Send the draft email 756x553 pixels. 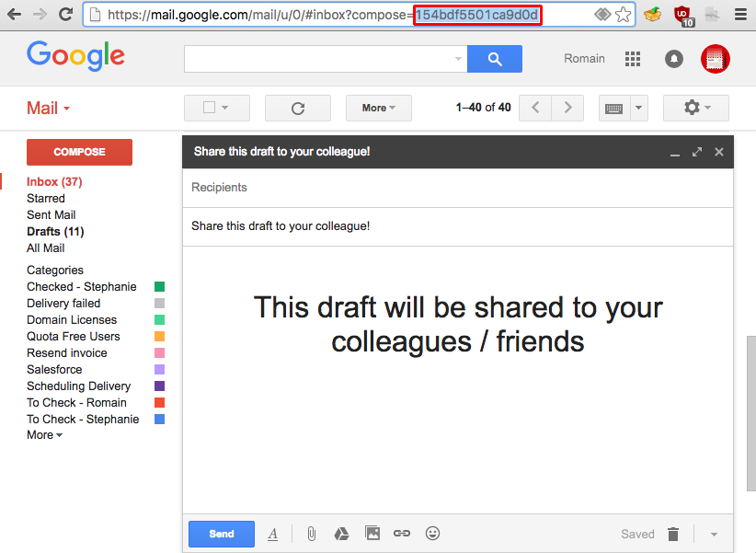click(x=222, y=534)
